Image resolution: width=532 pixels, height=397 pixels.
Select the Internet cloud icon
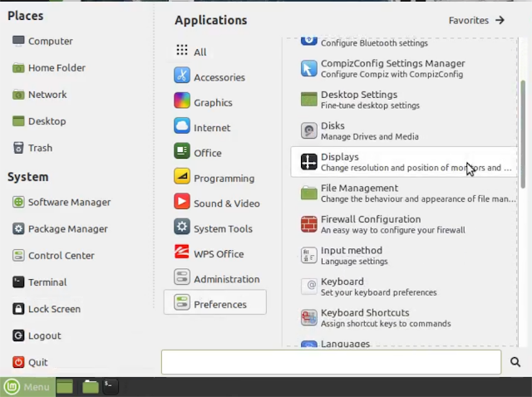pyautogui.click(x=182, y=125)
